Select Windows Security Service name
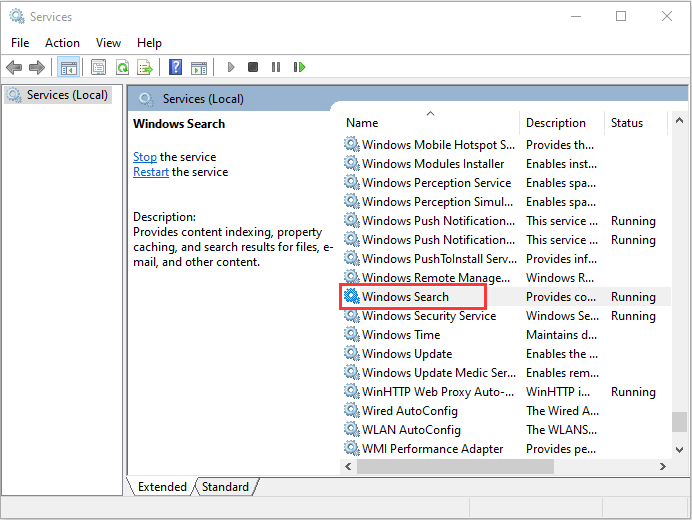The image size is (692, 520). point(429,316)
